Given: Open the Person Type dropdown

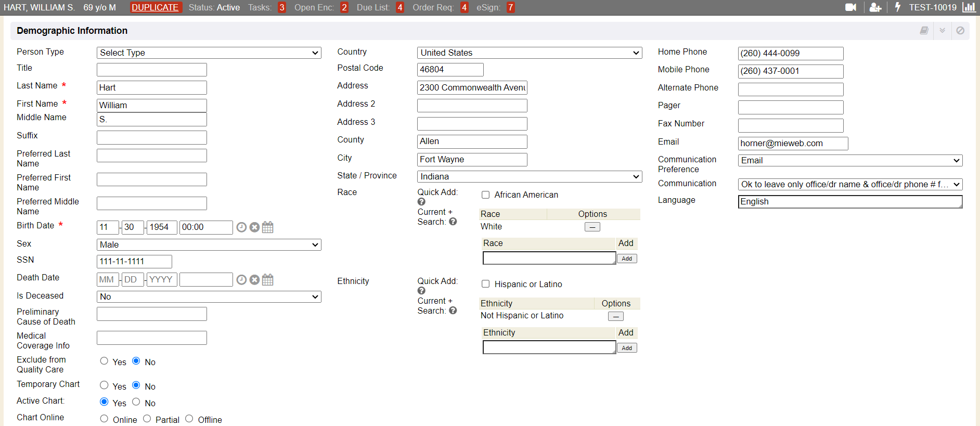Looking at the screenshot, I should point(209,53).
